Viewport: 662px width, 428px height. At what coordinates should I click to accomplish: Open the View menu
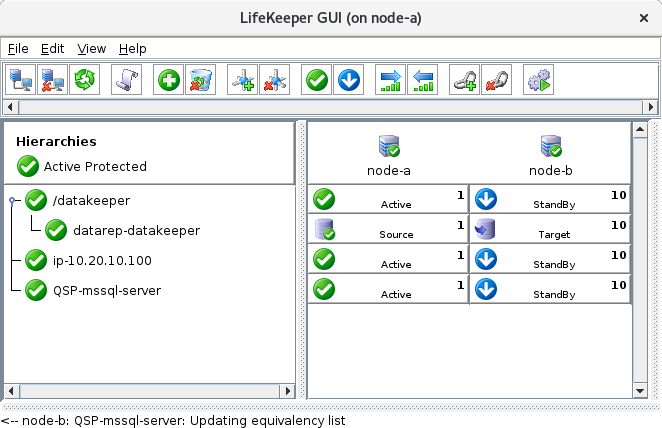[91, 48]
